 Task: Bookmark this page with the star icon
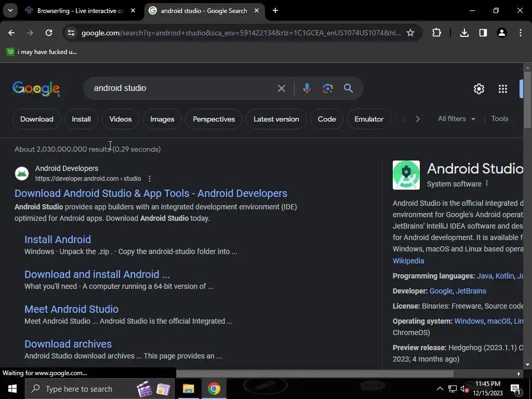tap(410, 33)
